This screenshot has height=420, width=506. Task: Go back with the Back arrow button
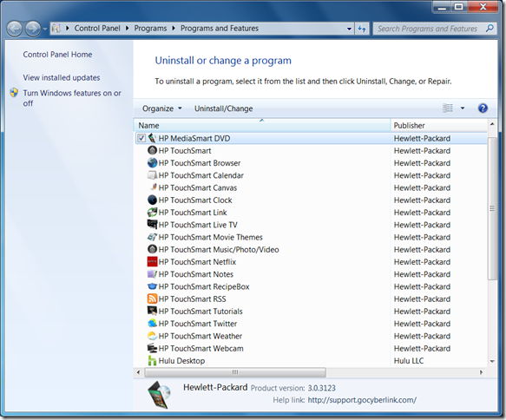[14, 29]
